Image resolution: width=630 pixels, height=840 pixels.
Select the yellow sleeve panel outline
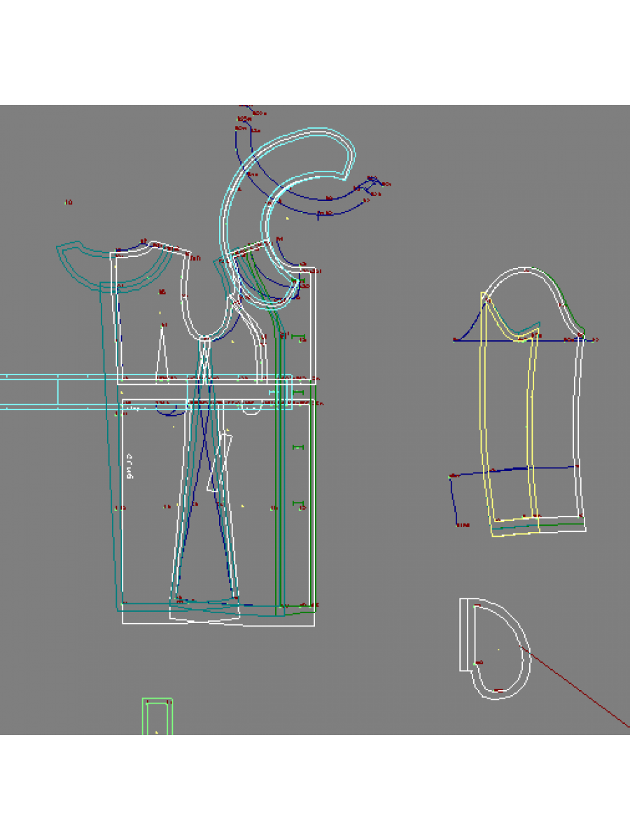point(484,420)
